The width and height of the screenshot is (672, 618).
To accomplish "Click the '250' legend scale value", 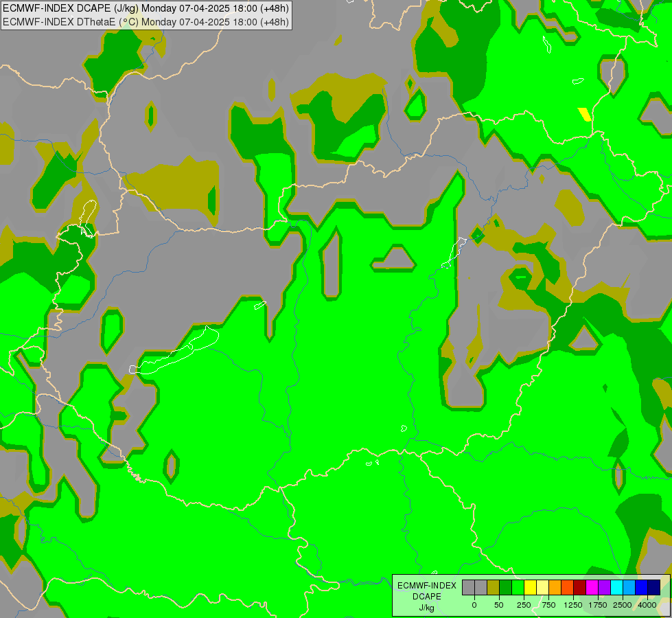I will coord(524,605).
